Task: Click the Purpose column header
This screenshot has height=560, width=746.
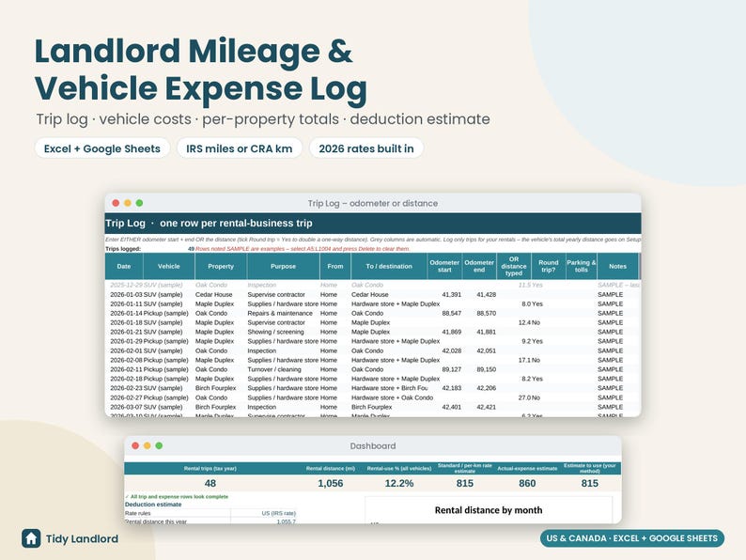Action: pyautogui.click(x=283, y=267)
